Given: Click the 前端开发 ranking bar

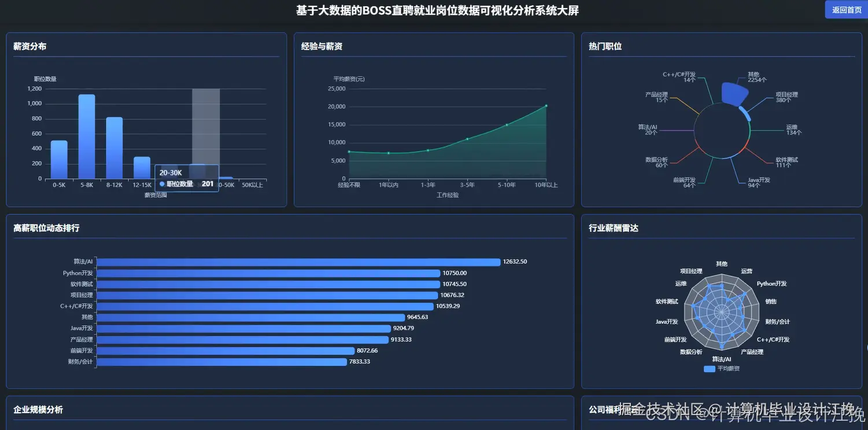Looking at the screenshot, I should click(x=225, y=351).
